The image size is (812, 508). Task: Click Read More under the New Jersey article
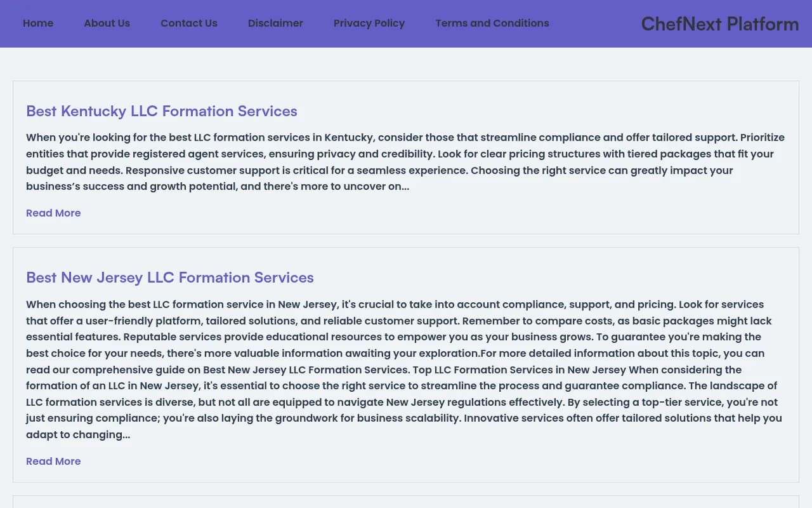tap(53, 461)
